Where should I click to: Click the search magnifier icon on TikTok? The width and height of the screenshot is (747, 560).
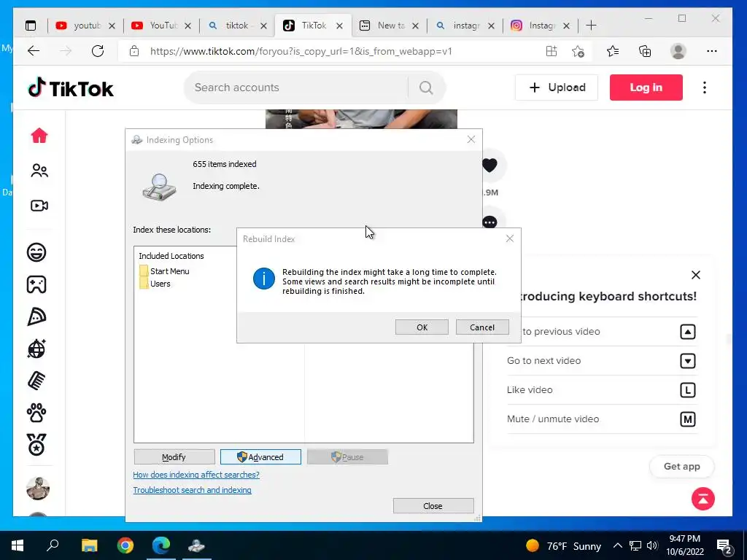click(x=426, y=87)
